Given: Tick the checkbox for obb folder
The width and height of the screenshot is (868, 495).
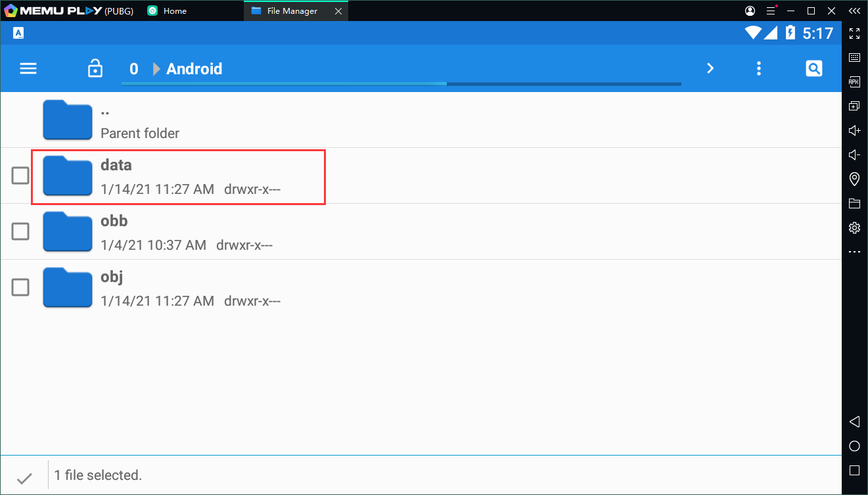Looking at the screenshot, I should (20, 231).
